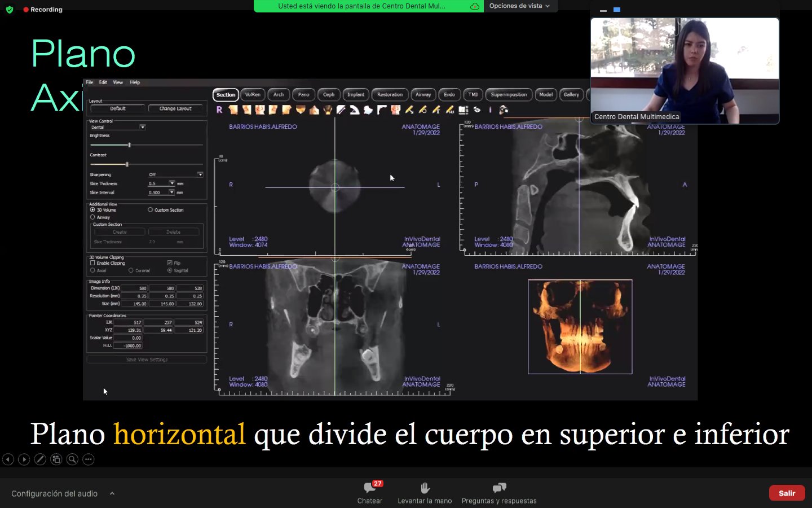The height and width of the screenshot is (508, 812).
Task: Activate the distance measurement ruler tool
Action: point(341,110)
